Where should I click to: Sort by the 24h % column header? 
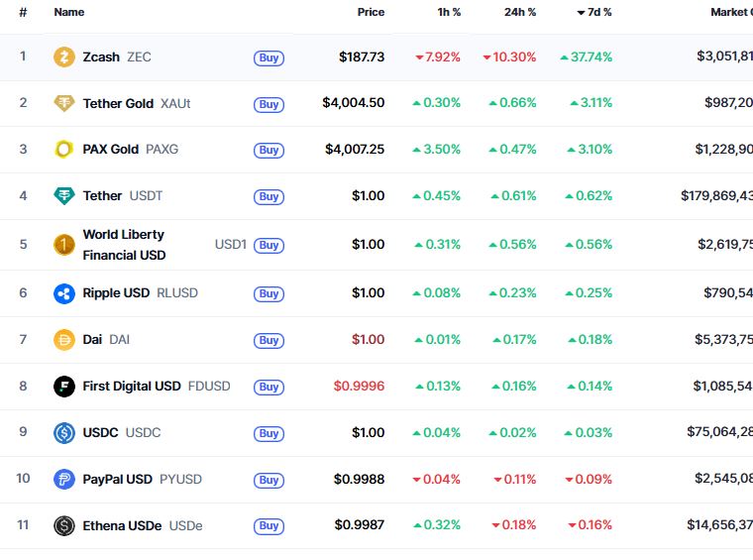(x=518, y=13)
